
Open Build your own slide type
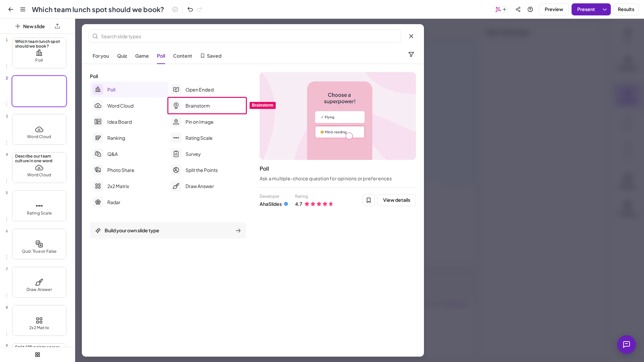[x=168, y=231]
